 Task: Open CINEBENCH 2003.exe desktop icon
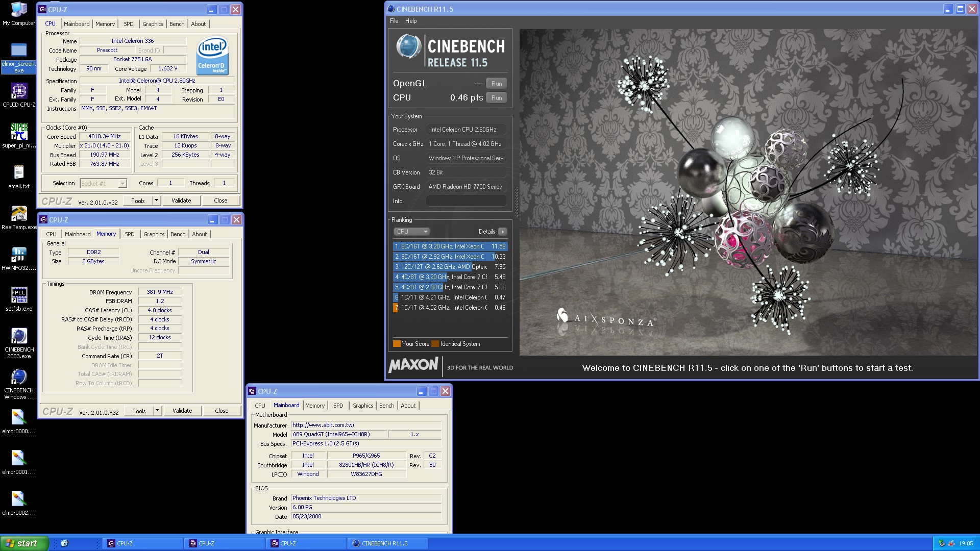tap(19, 343)
